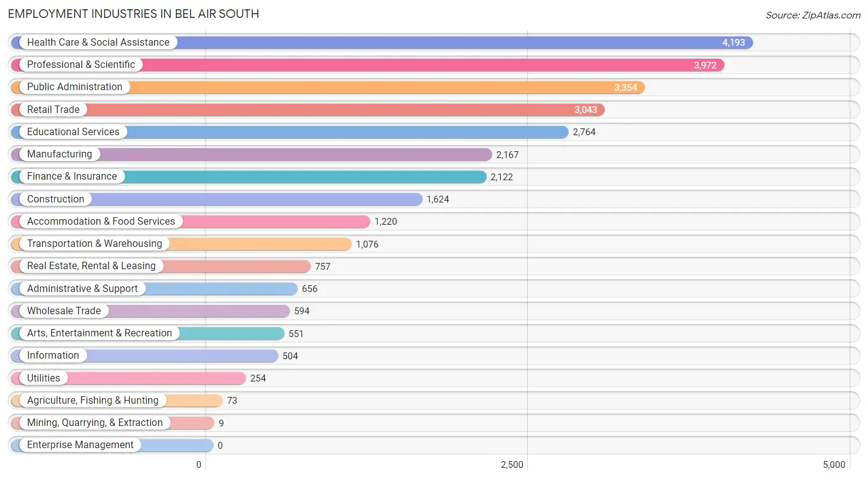Click the Enterprise Management label
The image size is (868, 479).
tap(80, 445)
